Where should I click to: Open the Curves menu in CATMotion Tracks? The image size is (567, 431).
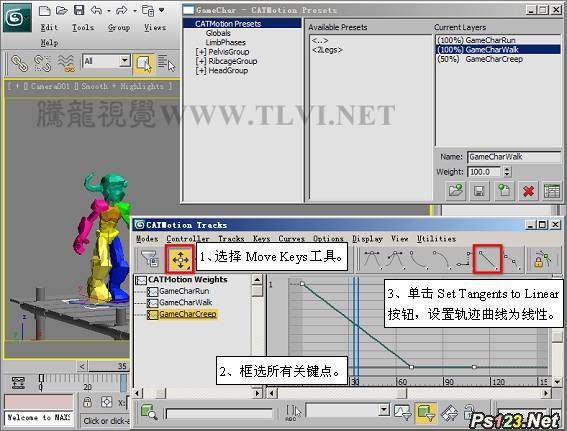pos(291,239)
